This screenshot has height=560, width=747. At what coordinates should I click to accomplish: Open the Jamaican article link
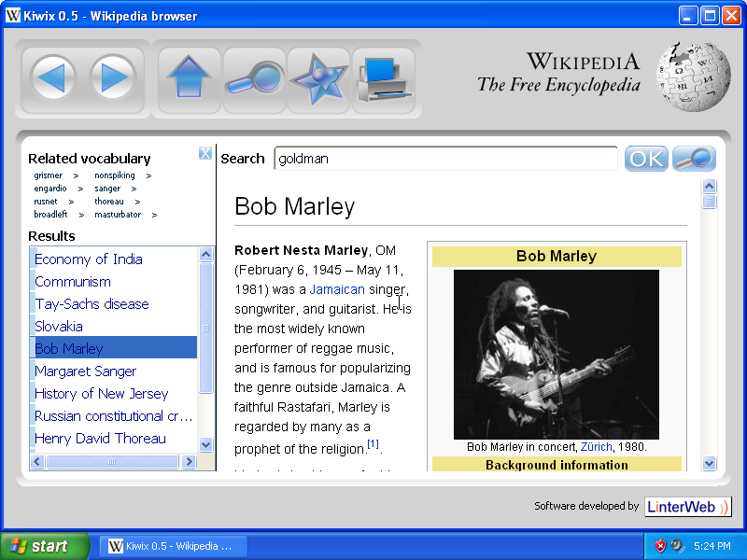337,290
